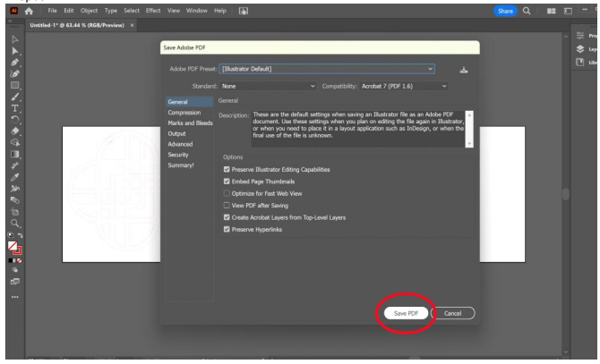Click the Save Preset icon beside preset dropdown
This screenshot has height=364, width=600.
[463, 69]
